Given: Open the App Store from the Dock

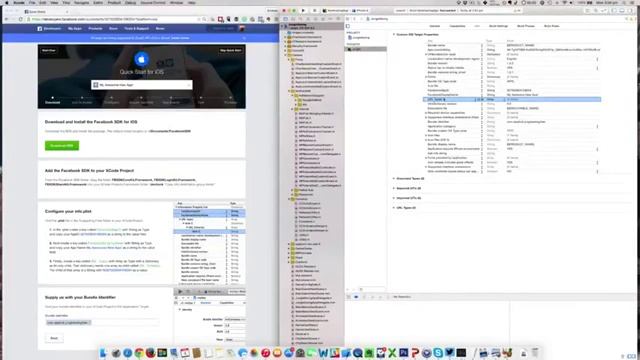Looking at the screenshot, I should coord(289,353).
